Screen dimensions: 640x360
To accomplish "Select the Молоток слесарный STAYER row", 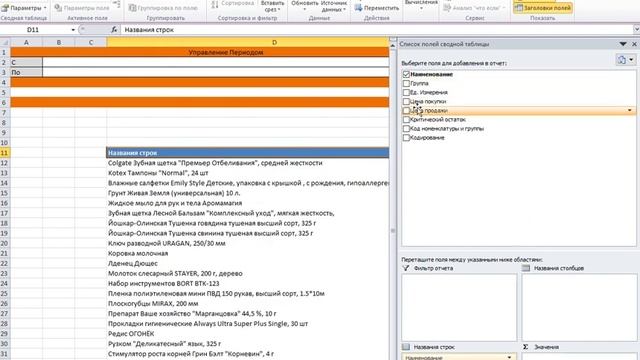I will coord(248,273).
